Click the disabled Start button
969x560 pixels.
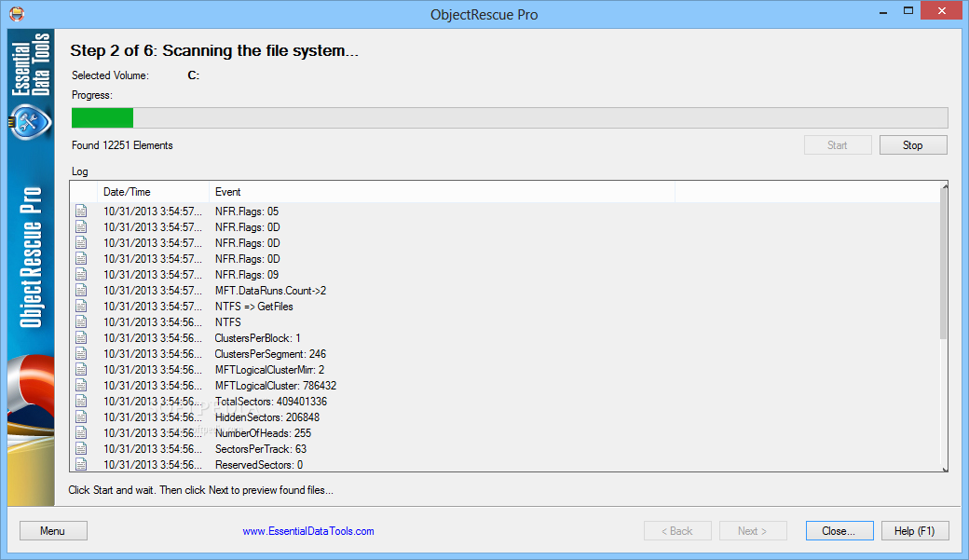click(838, 145)
